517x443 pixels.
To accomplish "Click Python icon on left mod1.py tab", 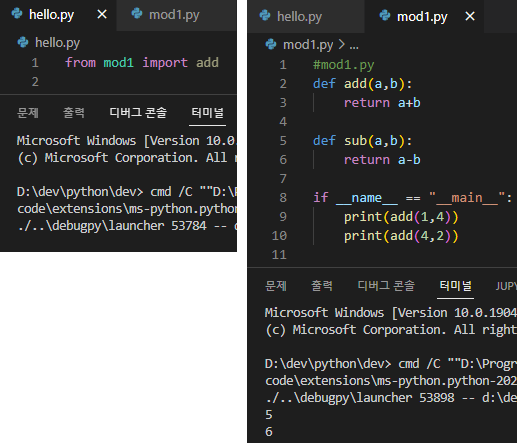I will point(137,14).
